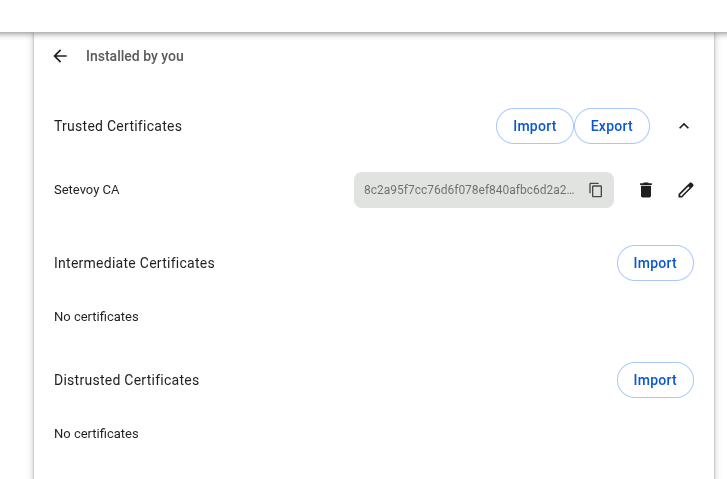Copy the Setevoy CA certificate hash

point(596,190)
